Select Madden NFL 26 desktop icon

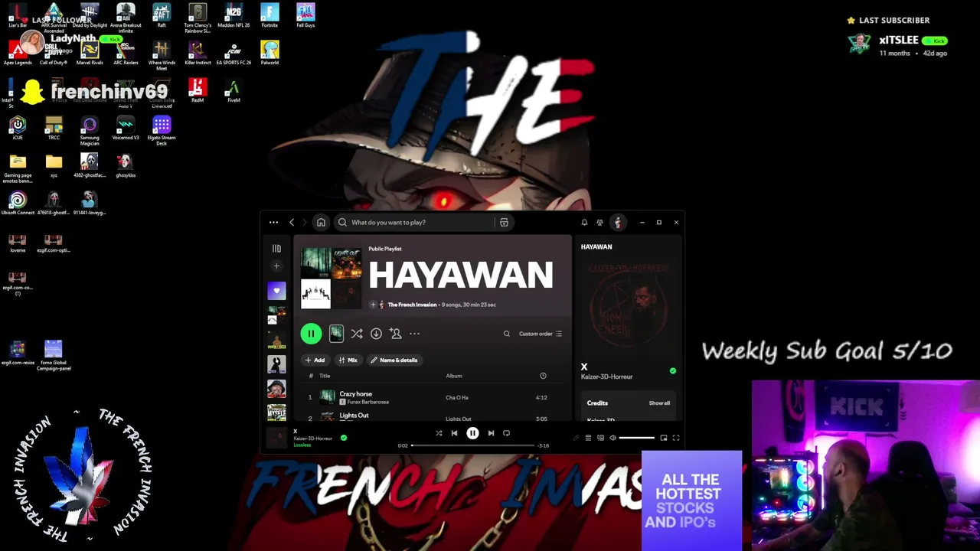[x=234, y=15]
